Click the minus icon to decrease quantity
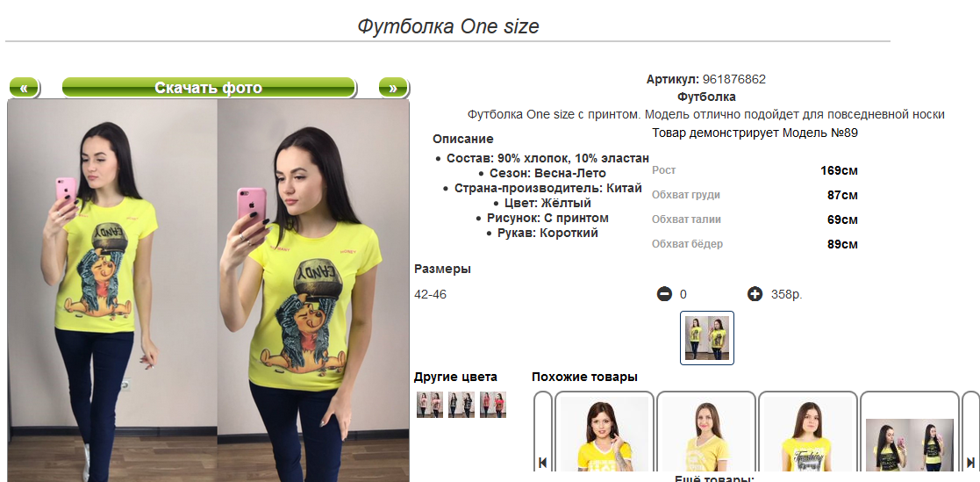The width and height of the screenshot is (980, 482). click(664, 293)
